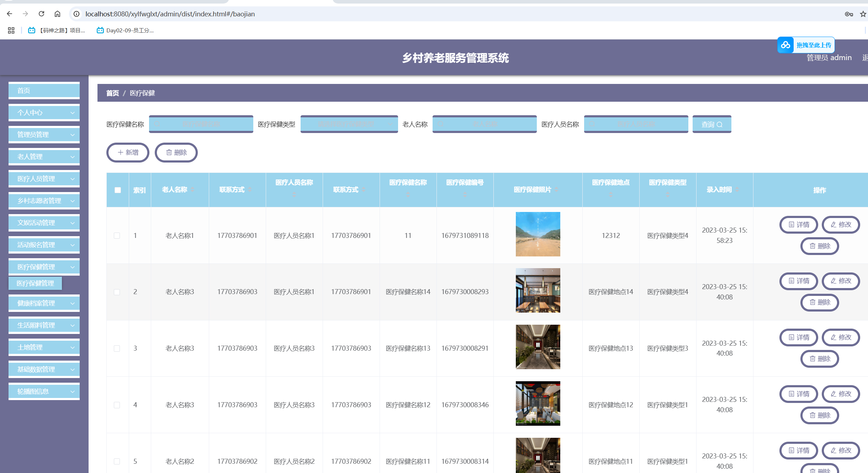
Task: Click 修改 for row 老人名称1
Action: 841,225
